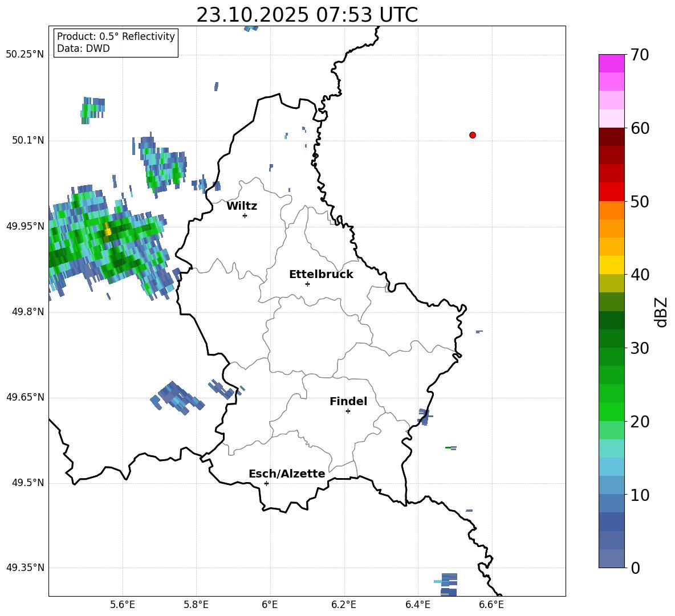Pick the bright green colorbar segment above 20
The width and height of the screenshot is (675, 616).
611,411
